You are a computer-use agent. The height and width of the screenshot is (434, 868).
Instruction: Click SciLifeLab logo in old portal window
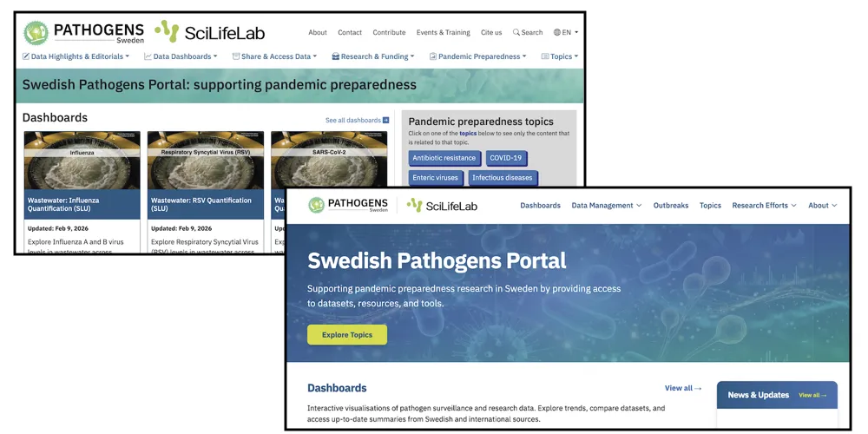[x=209, y=33]
